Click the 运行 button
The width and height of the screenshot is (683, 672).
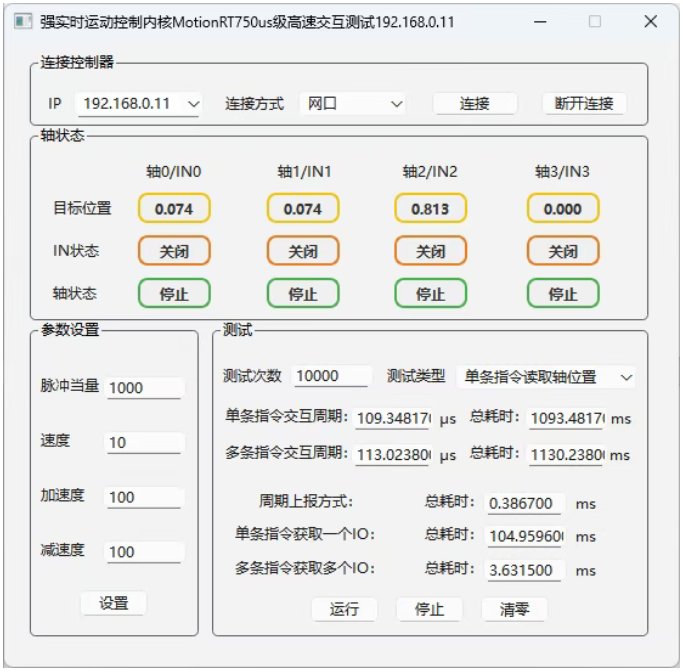(344, 609)
